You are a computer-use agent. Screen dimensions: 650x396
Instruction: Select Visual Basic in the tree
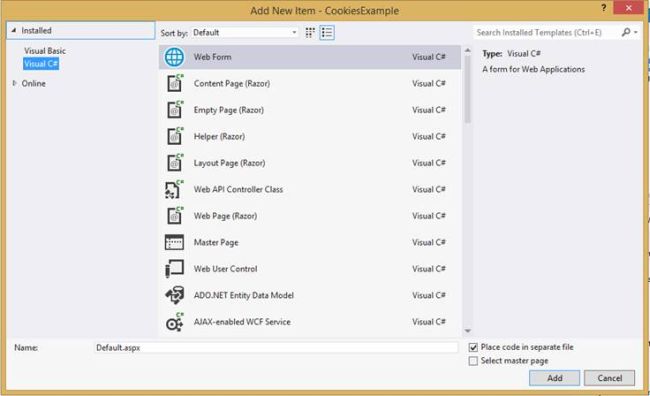tap(45, 51)
